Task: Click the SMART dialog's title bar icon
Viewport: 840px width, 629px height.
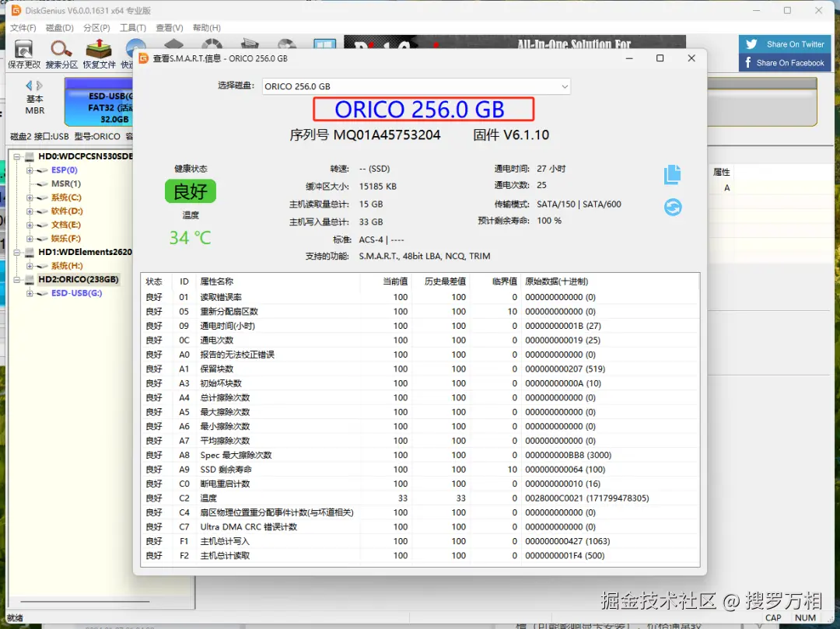Action: click(144, 58)
